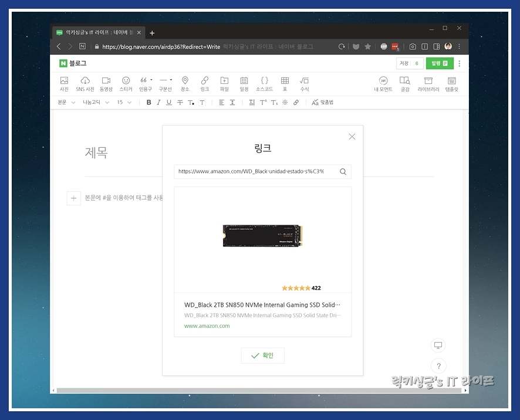The width and height of the screenshot is (520, 420).
Task: Open the 글감 materials search
Action: (x=405, y=84)
